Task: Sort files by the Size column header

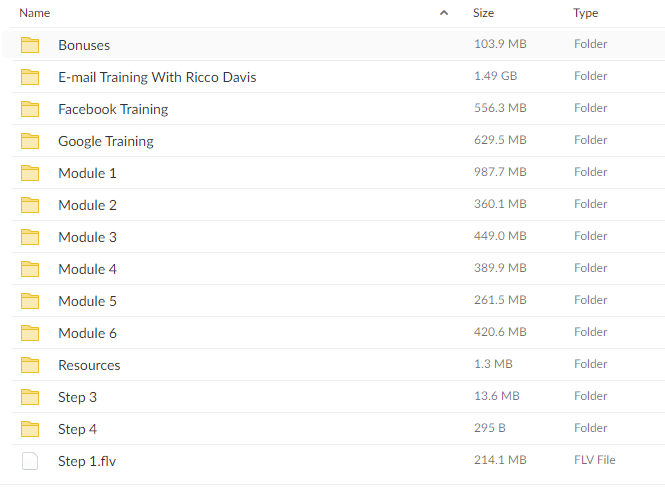Action: (483, 13)
